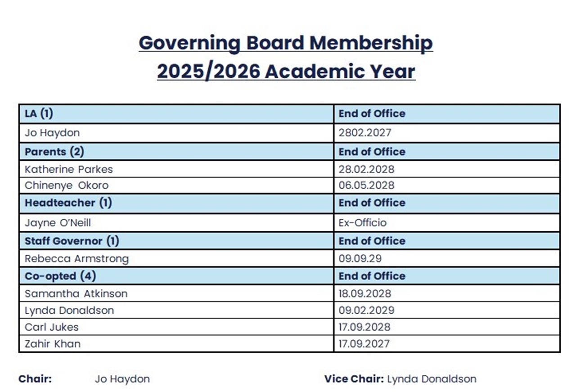Select the LA (1) section header
Image resolution: width=576 pixels, height=392 pixels.
pyautogui.click(x=39, y=114)
